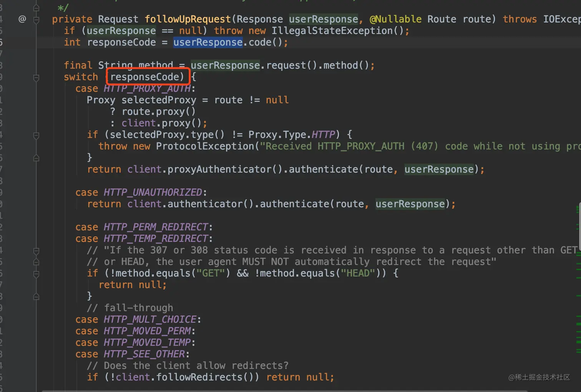Image resolution: width=581 pixels, height=392 pixels.
Task: Click client.proxy() in the ternary
Action: (x=161, y=123)
